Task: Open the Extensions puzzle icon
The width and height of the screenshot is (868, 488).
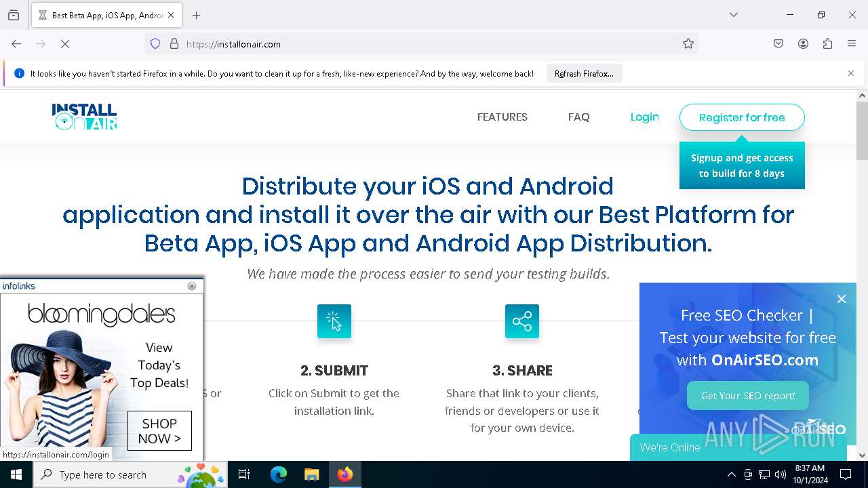Action: [x=827, y=44]
